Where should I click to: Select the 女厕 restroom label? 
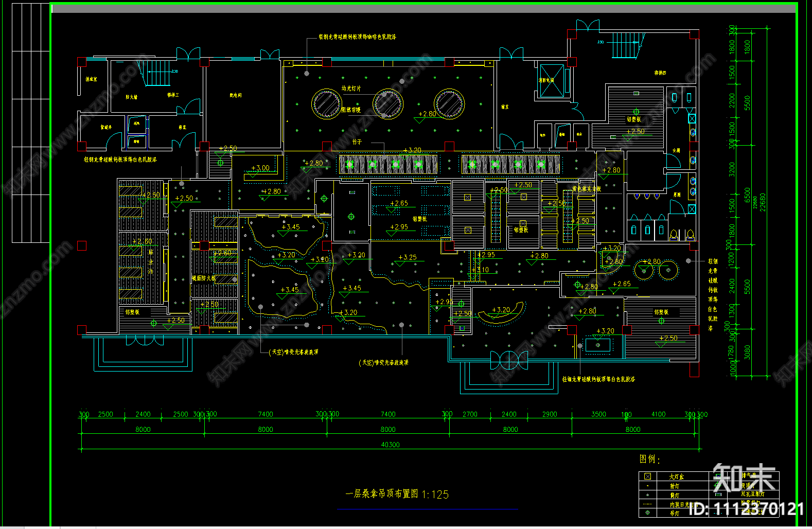tap(677, 151)
